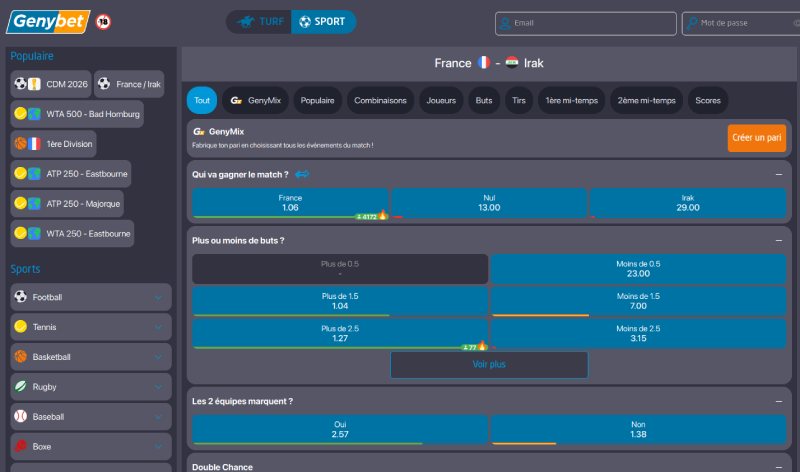Collapse the Double Chance section
Viewport: 800px width, 472px height.
click(x=779, y=467)
